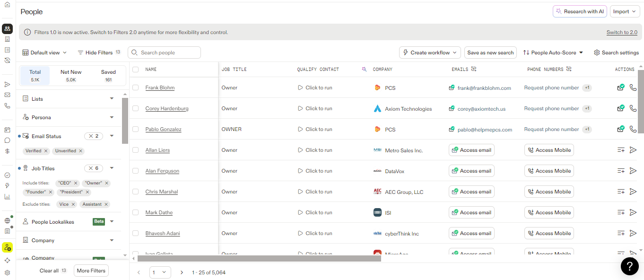Open the settings gear in sidebar
The image size is (644, 280).
click(x=7, y=273)
